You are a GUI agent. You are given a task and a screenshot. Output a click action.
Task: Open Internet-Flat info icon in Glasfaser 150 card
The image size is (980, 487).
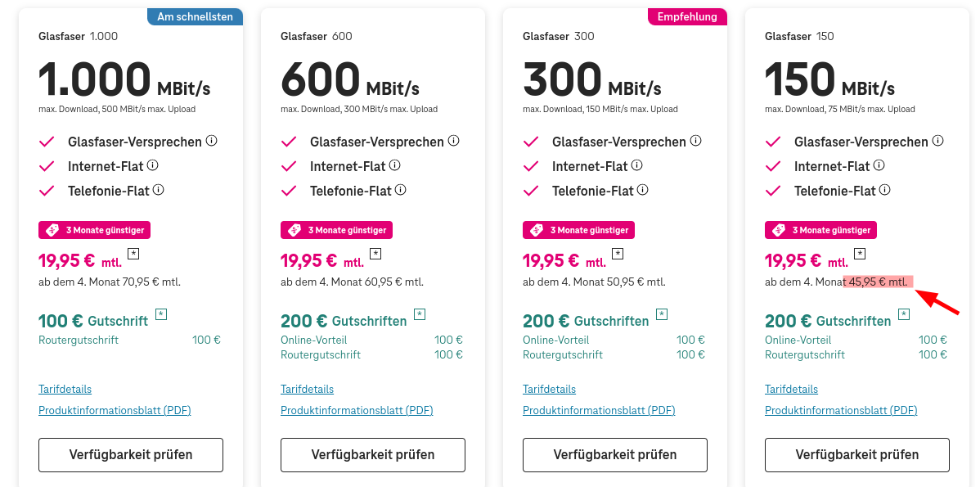point(879,165)
